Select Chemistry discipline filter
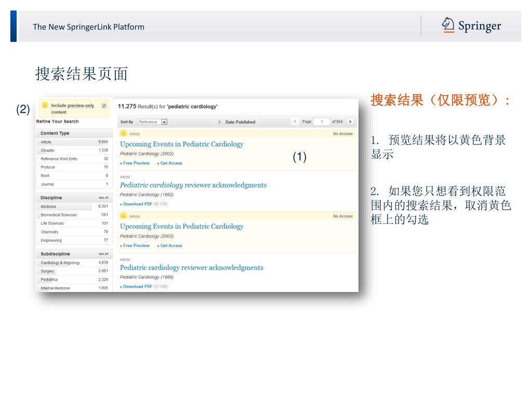The height and width of the screenshot is (399, 532). [74, 232]
